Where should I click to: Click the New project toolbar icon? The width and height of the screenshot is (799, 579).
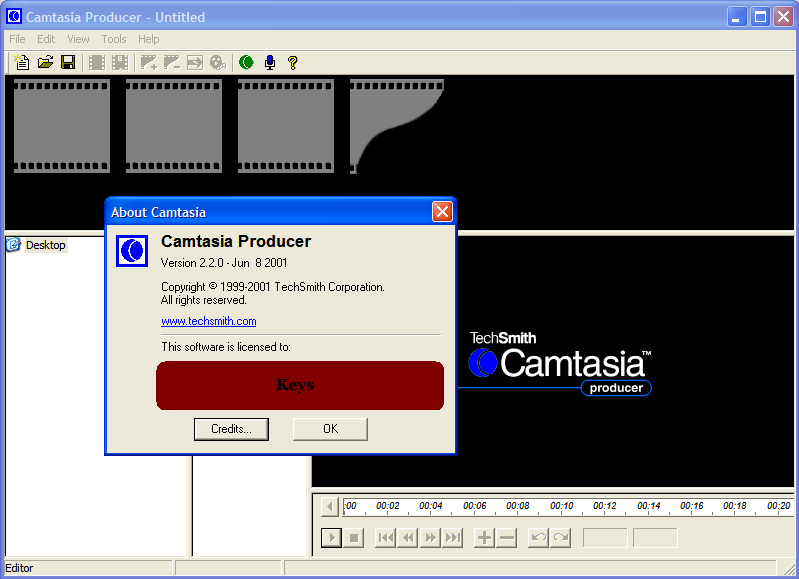click(x=21, y=62)
